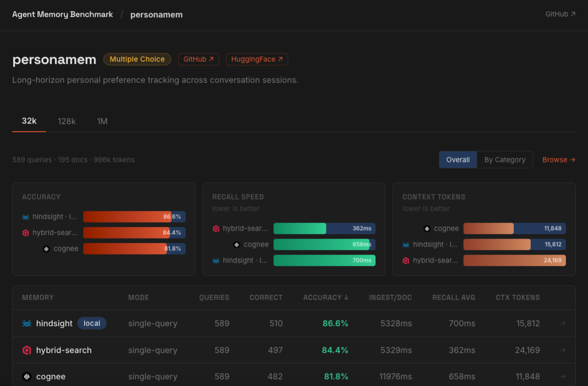
Task: Open GitHub link in top-right header
Action: click(560, 14)
